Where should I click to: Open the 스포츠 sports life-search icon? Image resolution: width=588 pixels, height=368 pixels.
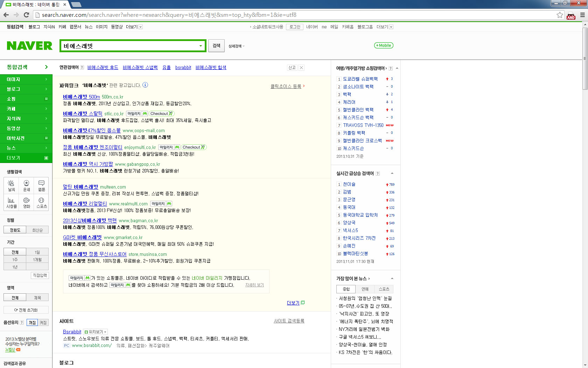click(41, 202)
